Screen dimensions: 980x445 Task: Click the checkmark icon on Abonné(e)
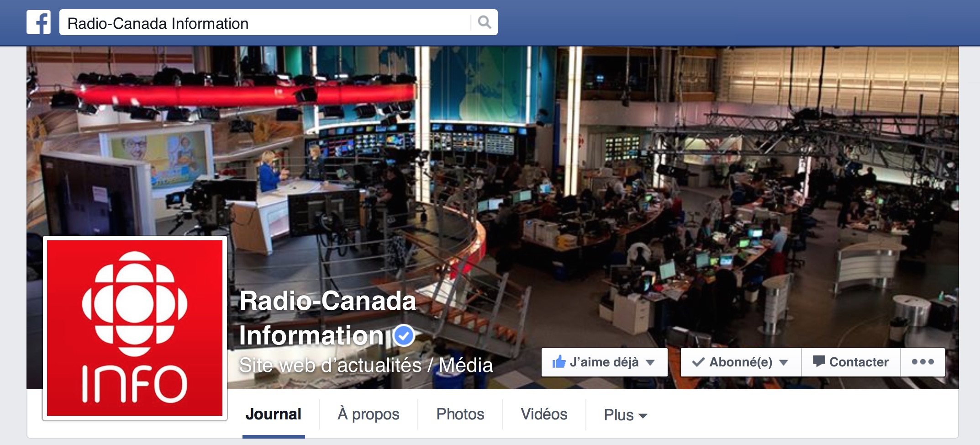698,362
